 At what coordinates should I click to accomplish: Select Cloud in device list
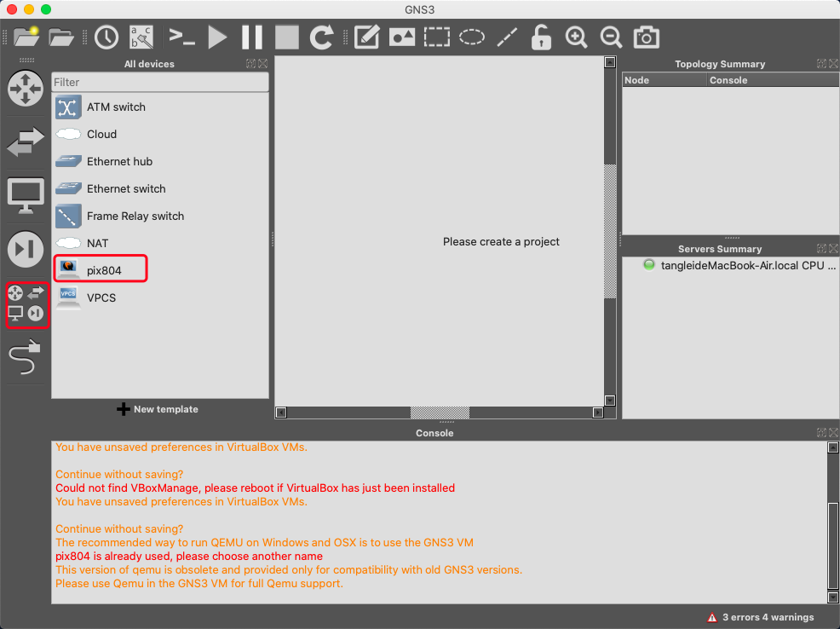click(x=159, y=135)
